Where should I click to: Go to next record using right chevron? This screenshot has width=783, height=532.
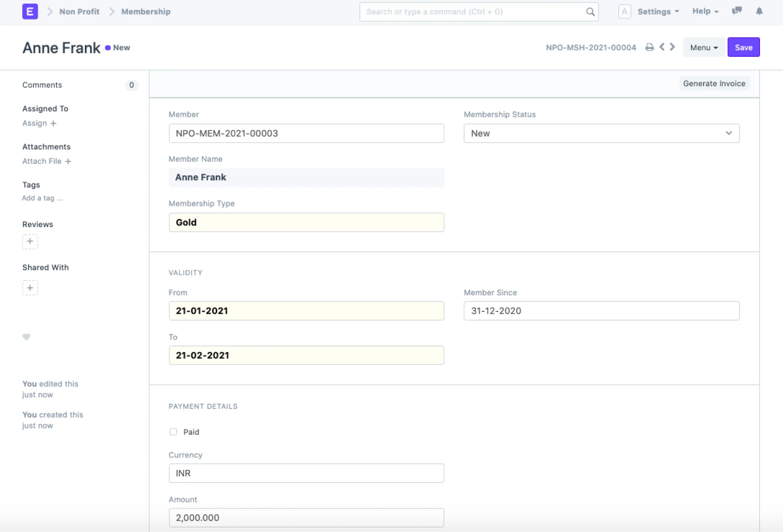672,47
